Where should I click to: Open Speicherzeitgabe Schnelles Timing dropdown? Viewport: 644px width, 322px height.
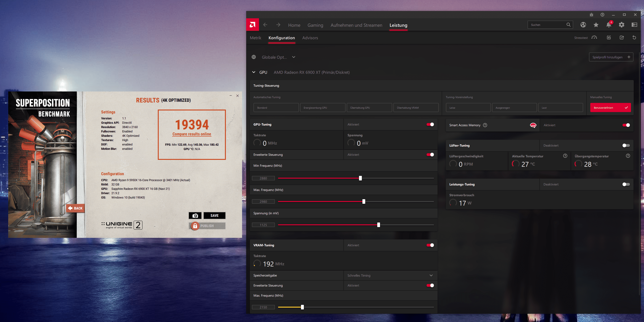pos(391,275)
